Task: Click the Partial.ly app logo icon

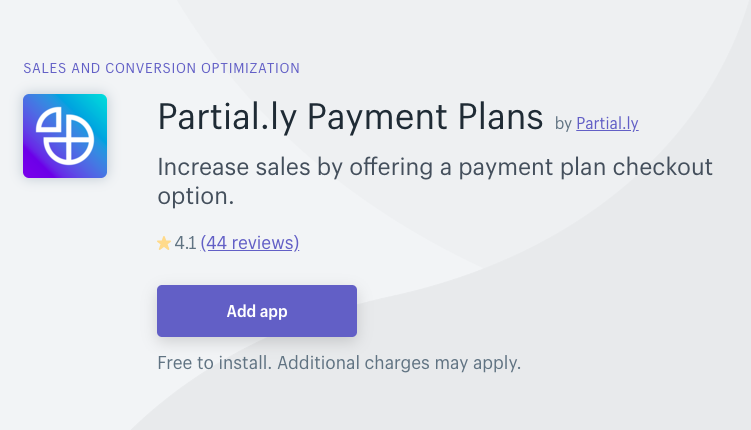Action: click(x=65, y=136)
